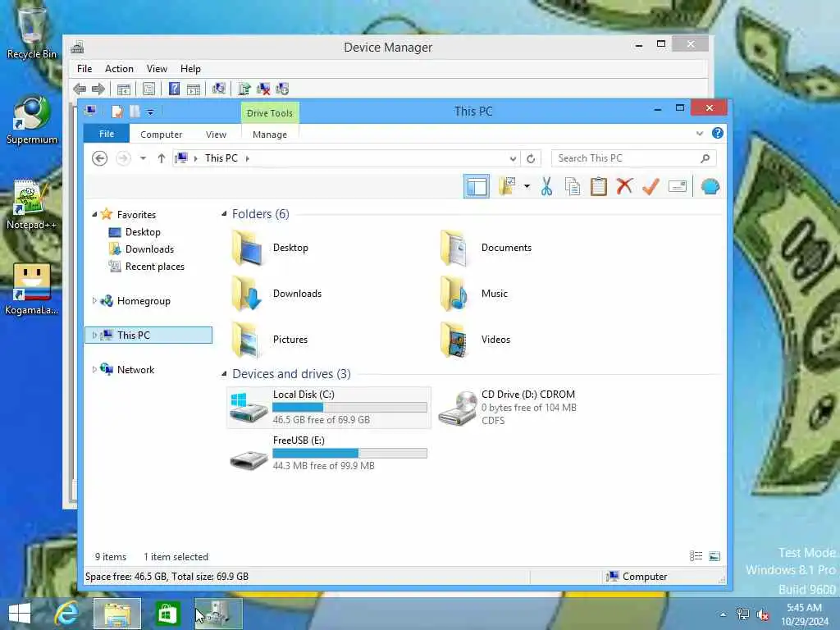Screen dimensions: 840x630
Task: Click the rename card icon in toolbar
Action: coord(677,186)
